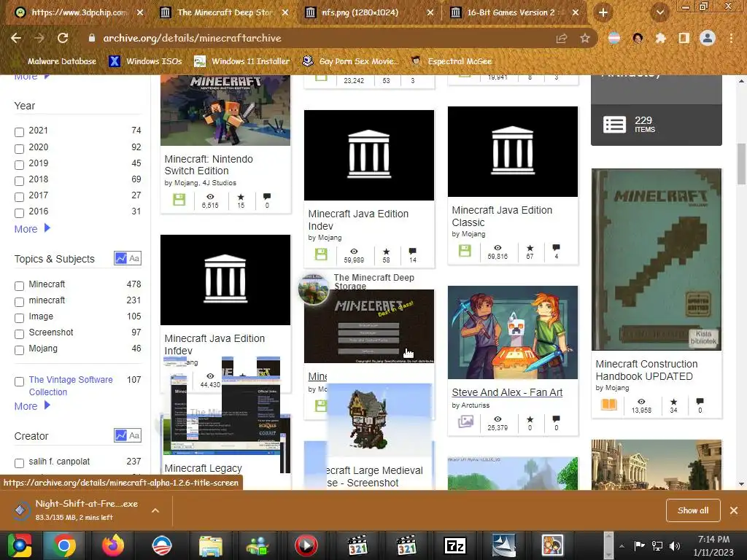Check the 2016 year filter
This screenshot has width=747, height=560.
(19, 214)
